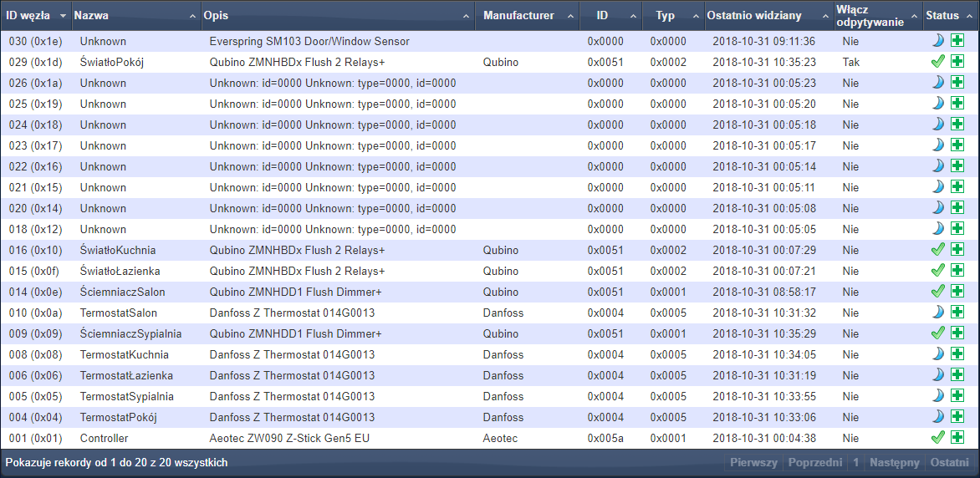Click green checkmark for ŚciemniaczSypialnia
980x478 pixels.
click(937, 333)
